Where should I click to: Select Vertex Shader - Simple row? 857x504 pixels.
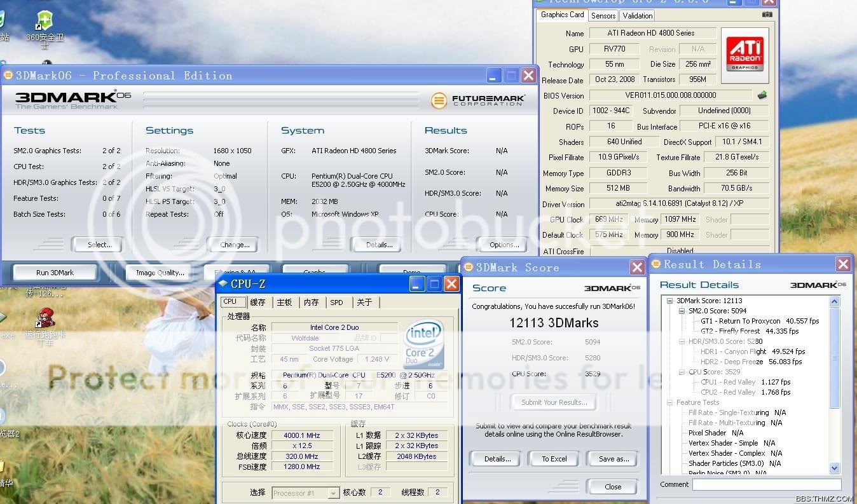[x=732, y=443]
